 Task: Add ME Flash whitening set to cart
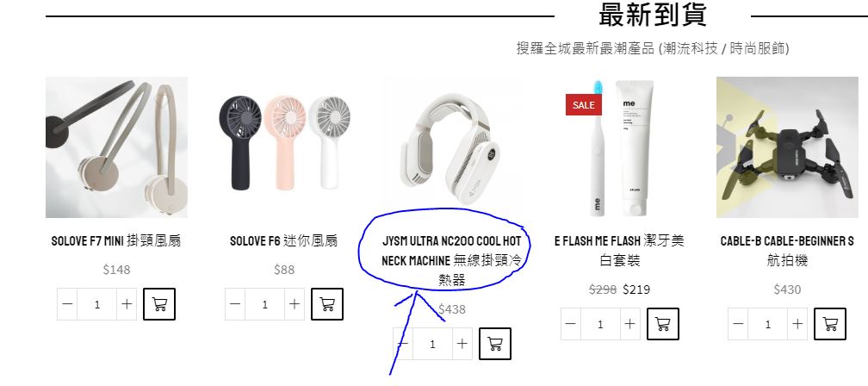point(663,324)
